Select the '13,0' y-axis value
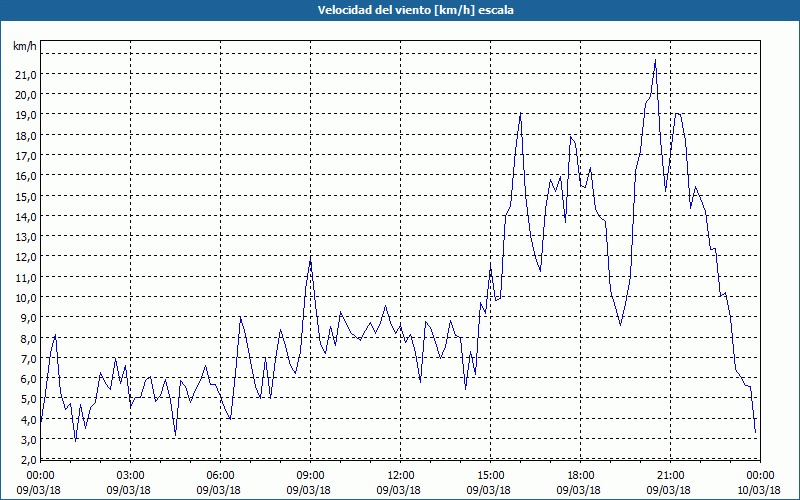 27,237
